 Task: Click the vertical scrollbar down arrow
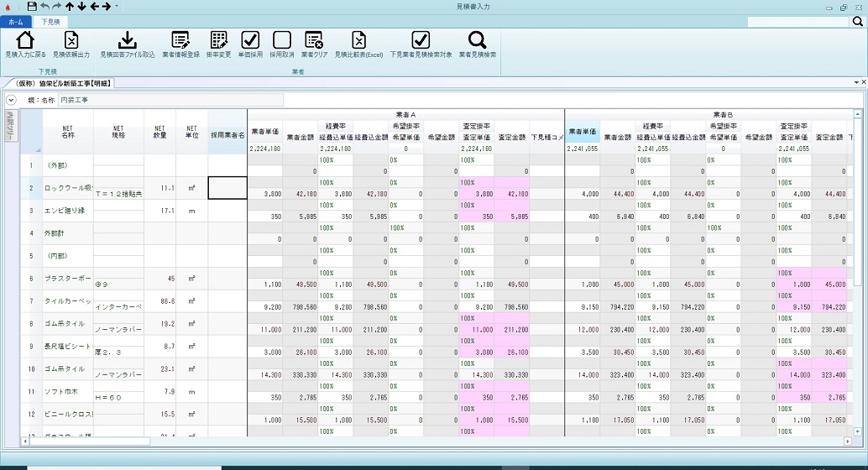coord(857,431)
